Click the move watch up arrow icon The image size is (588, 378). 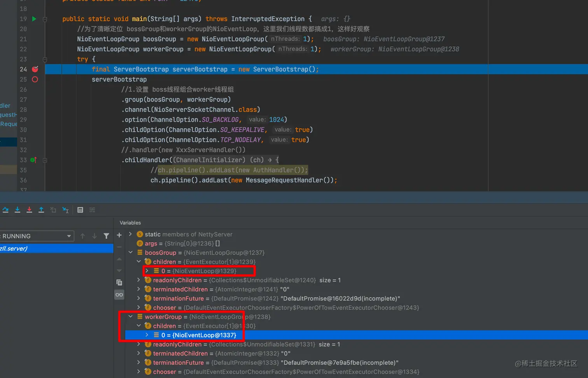(x=119, y=259)
